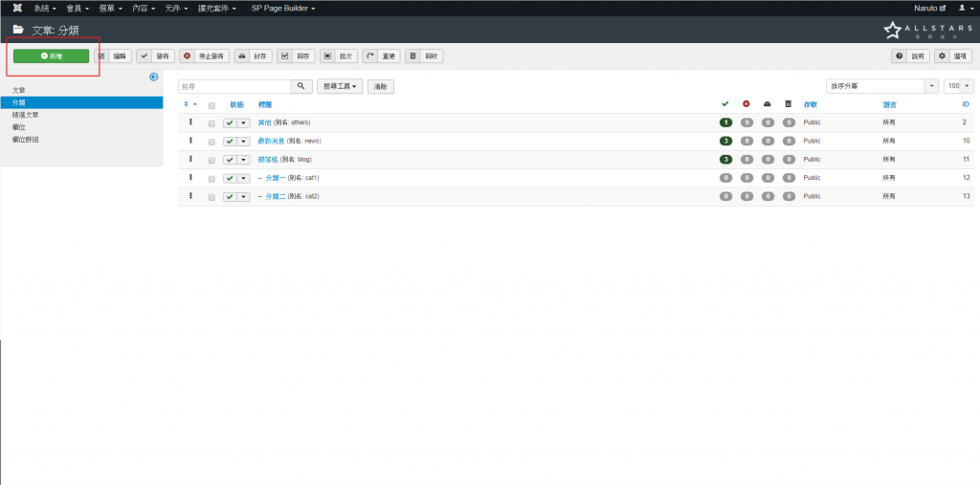Click into the search text field
The width and height of the screenshot is (980, 485).
click(234, 86)
